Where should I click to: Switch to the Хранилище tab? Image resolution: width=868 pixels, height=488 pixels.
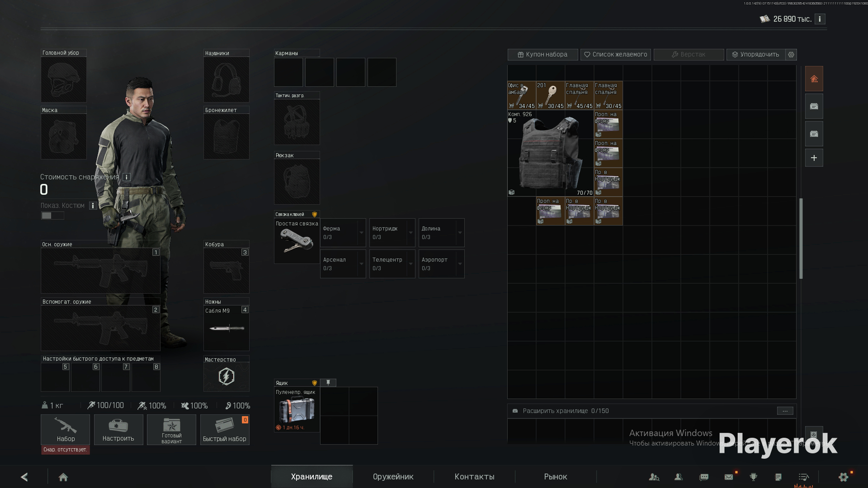tap(311, 477)
